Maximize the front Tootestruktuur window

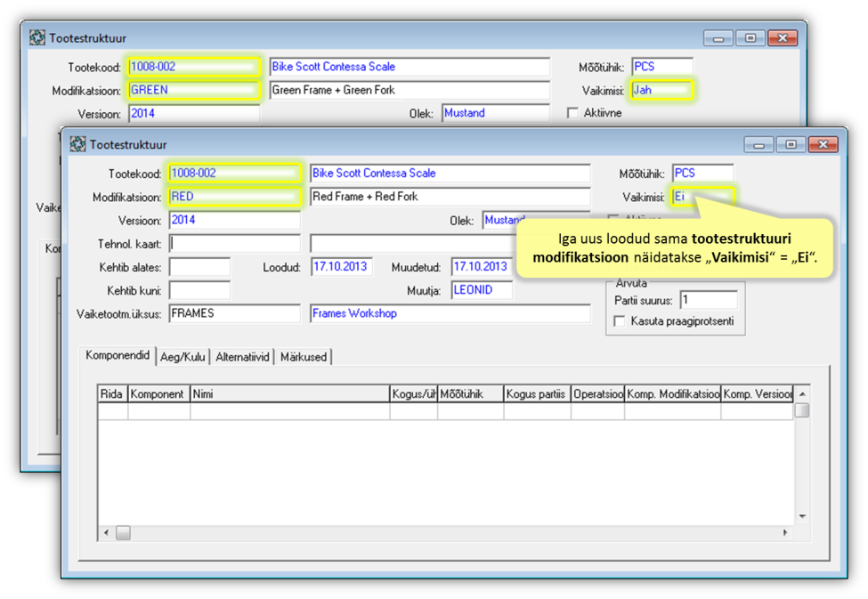coord(791,144)
